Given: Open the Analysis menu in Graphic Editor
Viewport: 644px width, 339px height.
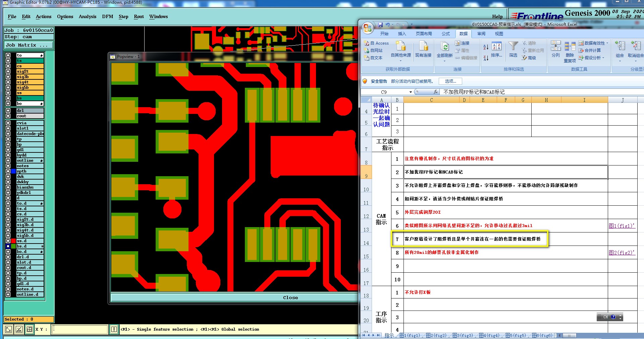Looking at the screenshot, I should 88,16.
